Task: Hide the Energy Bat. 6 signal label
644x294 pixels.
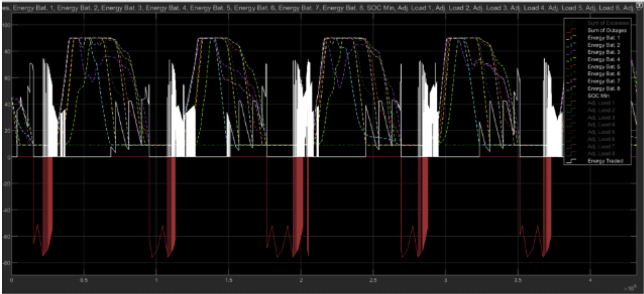Action: click(604, 74)
